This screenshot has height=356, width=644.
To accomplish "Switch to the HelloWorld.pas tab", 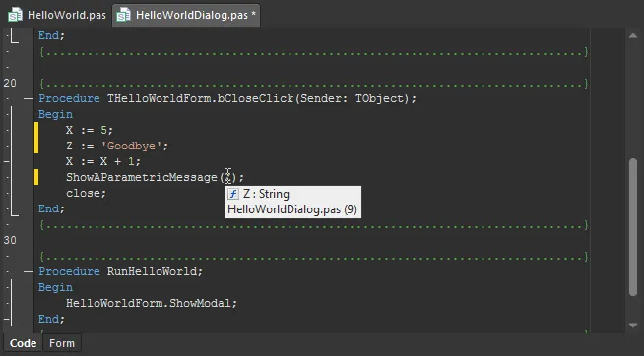I will pos(57,15).
